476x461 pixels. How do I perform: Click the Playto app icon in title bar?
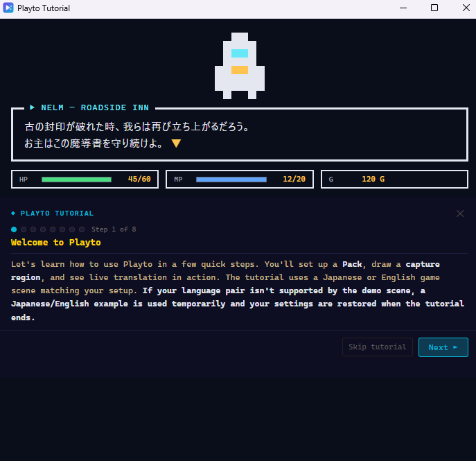click(8, 8)
